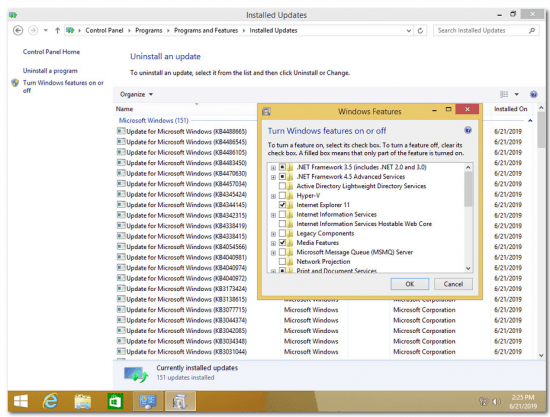Click the icon of update KB3077715
The width and height of the screenshot is (550, 417).
(121, 310)
